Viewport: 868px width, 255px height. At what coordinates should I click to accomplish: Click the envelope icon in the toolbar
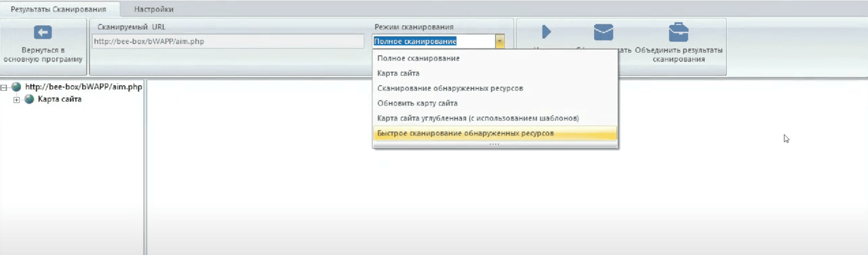click(604, 33)
